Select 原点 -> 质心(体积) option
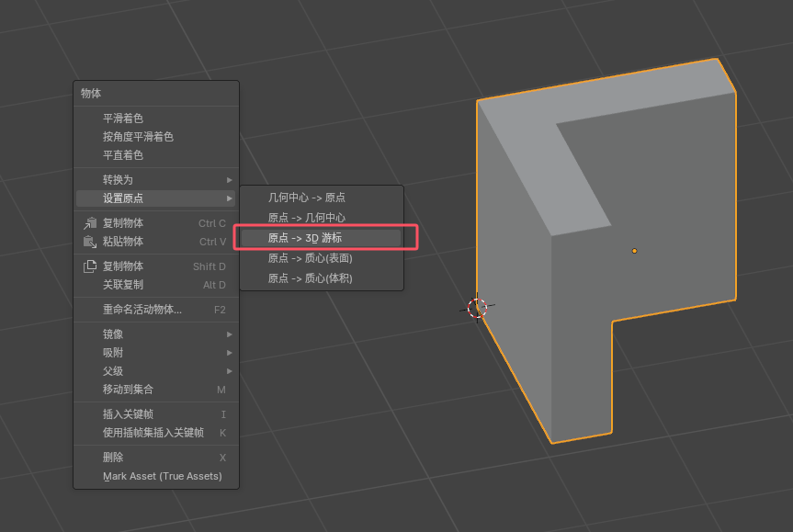793x532 pixels. pyautogui.click(x=322, y=278)
